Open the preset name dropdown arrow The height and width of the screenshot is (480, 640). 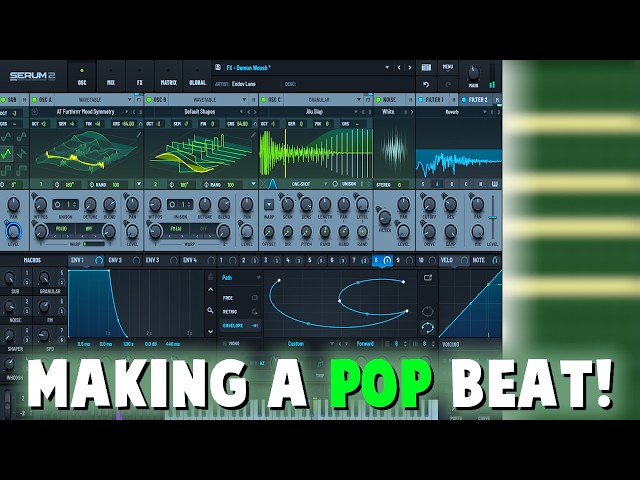pos(387,67)
